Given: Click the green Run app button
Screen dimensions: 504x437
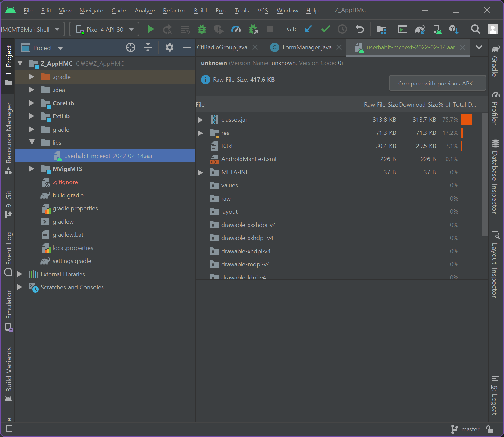Looking at the screenshot, I should [151, 29].
